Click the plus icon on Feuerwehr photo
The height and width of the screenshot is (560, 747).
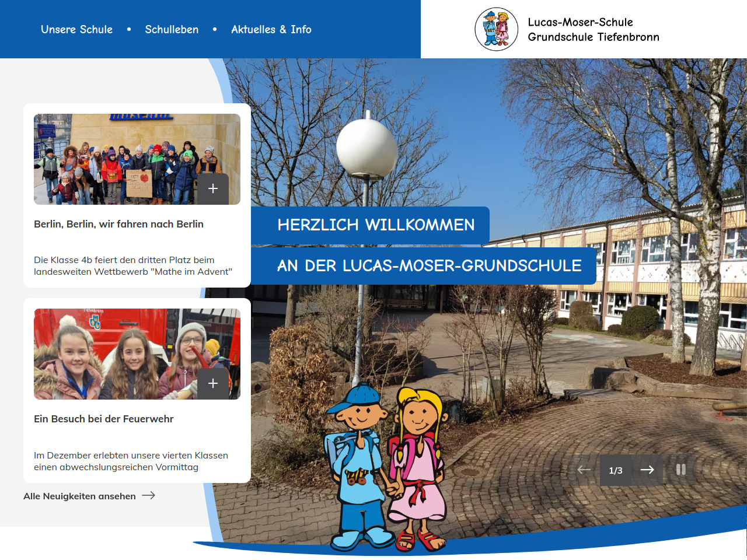tap(213, 383)
